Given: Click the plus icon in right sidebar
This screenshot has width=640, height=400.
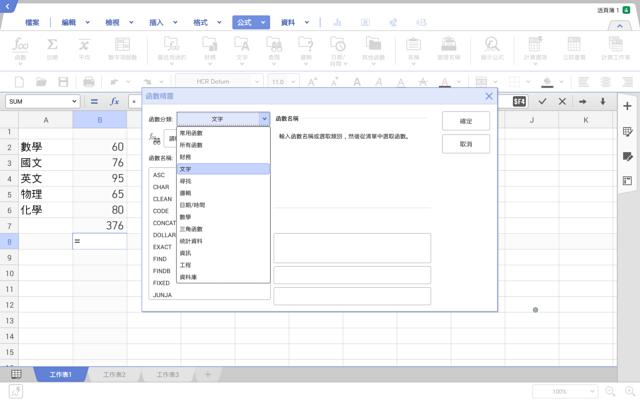Looking at the screenshot, I should pyautogui.click(x=627, y=106).
